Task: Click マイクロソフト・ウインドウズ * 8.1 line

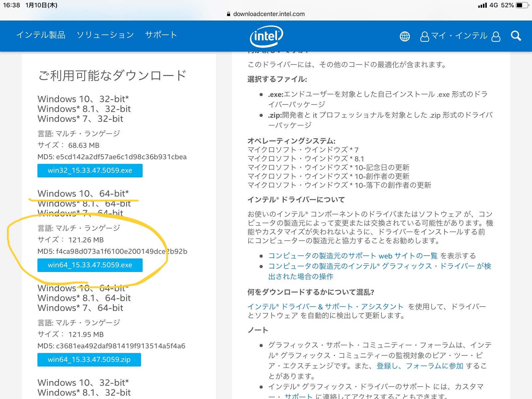Action: coord(306,159)
